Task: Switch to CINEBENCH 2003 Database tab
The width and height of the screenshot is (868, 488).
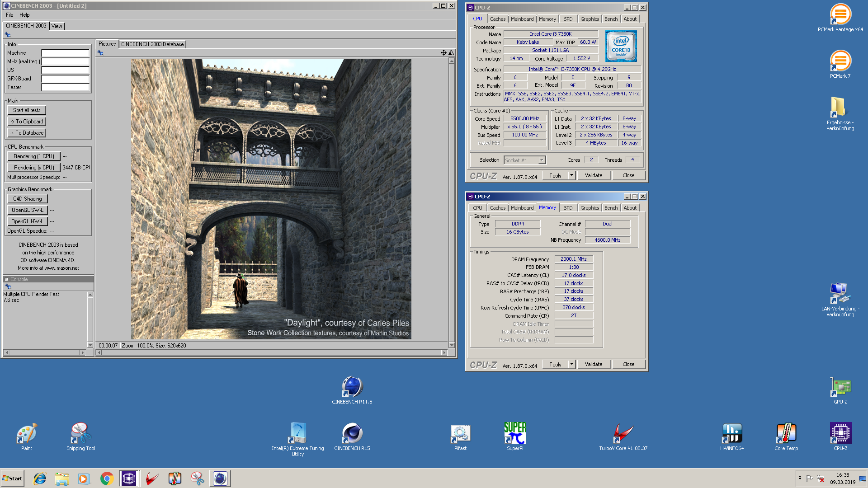Action: click(x=152, y=44)
